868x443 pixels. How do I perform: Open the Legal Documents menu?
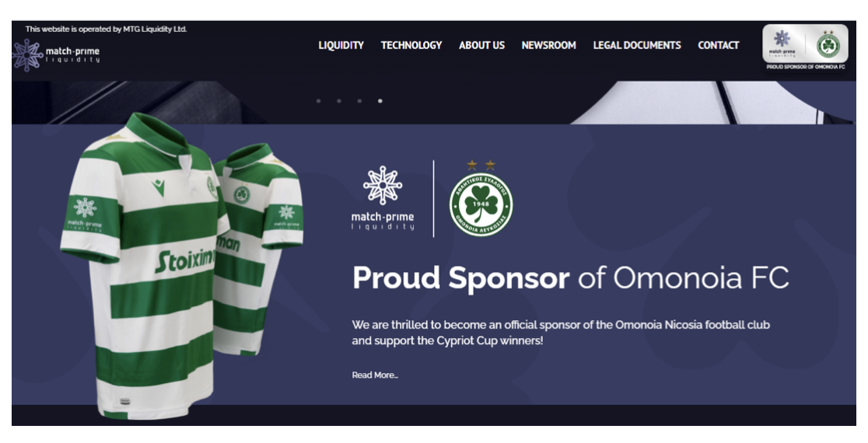(x=637, y=45)
